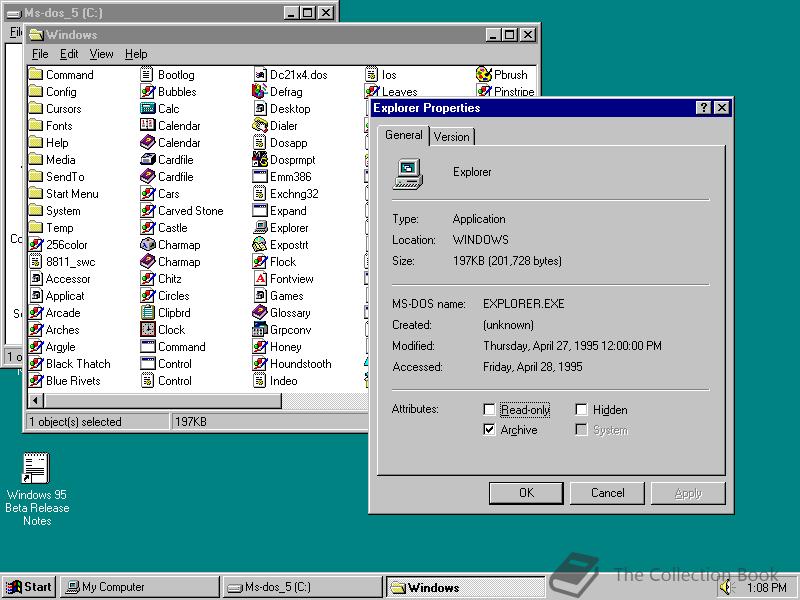Open Windows 95 Beta Release Notes shortcut
This screenshot has height=600, width=800.
(36, 490)
